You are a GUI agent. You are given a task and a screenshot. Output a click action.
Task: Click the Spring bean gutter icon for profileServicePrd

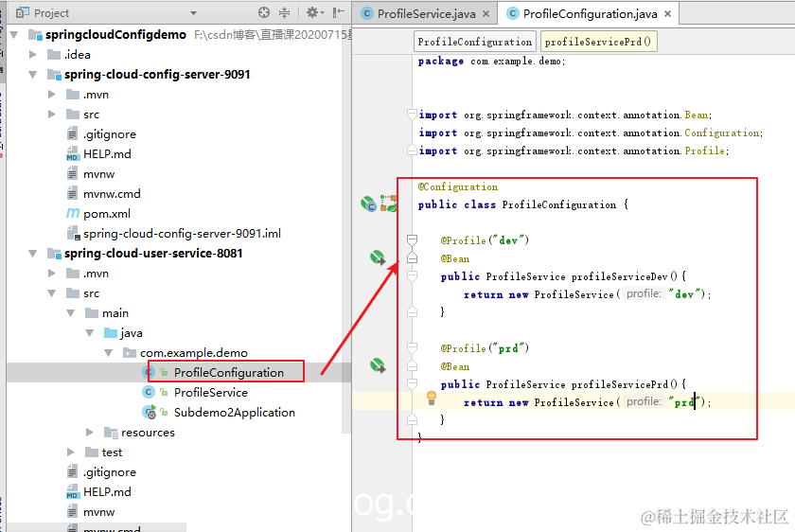click(378, 365)
